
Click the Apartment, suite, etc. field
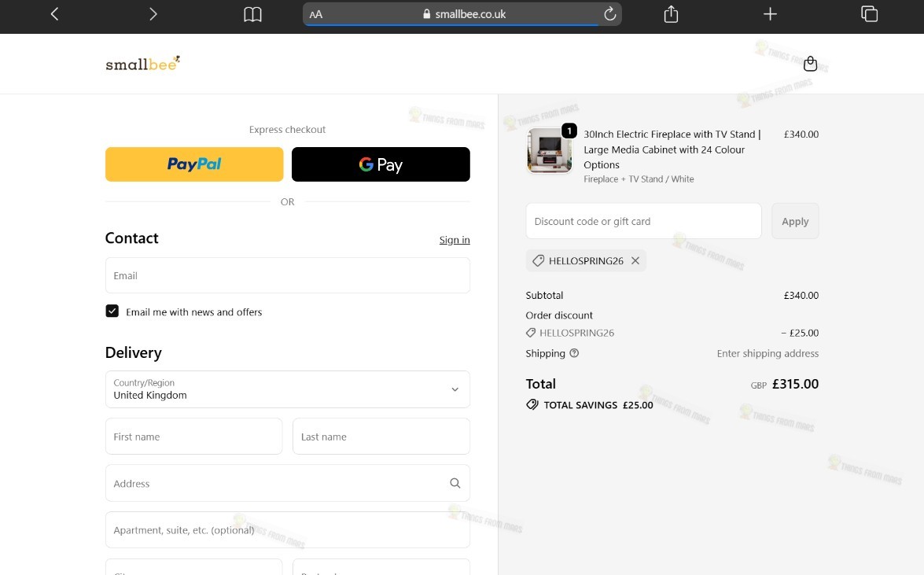tap(288, 529)
